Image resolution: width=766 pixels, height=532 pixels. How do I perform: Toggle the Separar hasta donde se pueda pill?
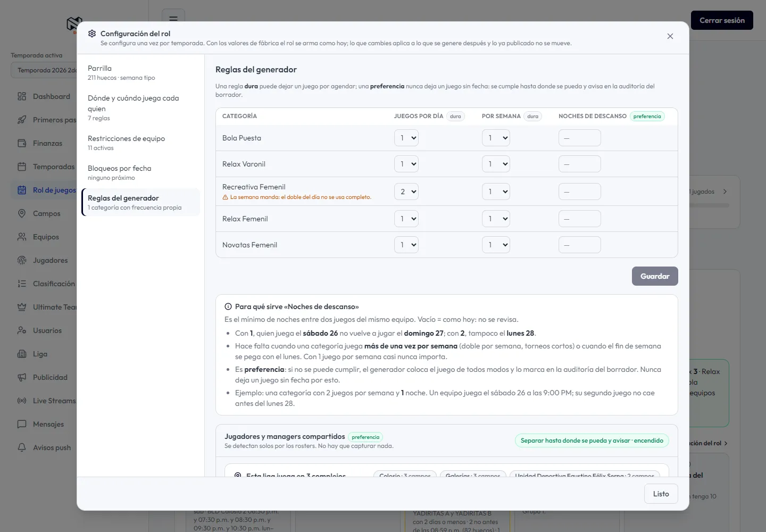(592, 440)
